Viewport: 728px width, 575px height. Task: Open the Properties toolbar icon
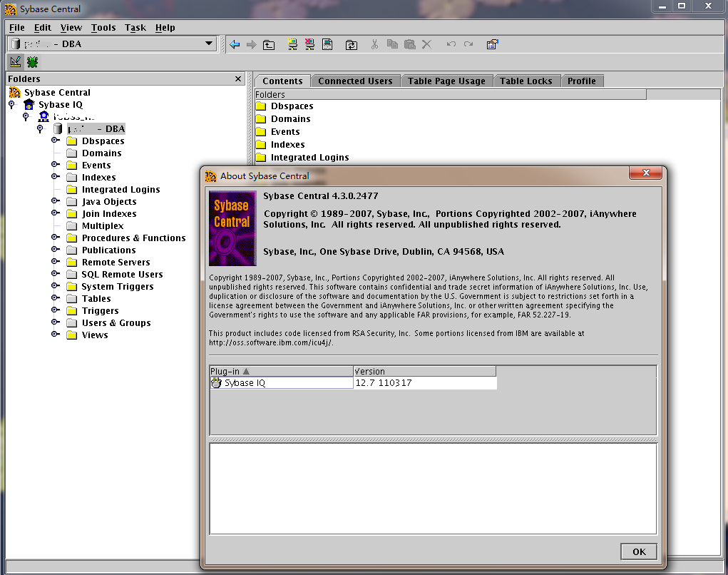click(492, 45)
